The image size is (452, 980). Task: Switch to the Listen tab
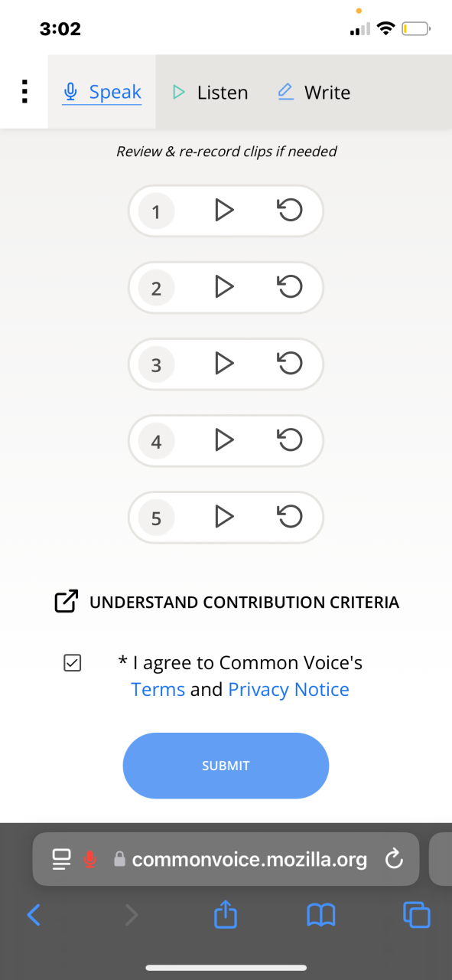pyautogui.click(x=210, y=93)
